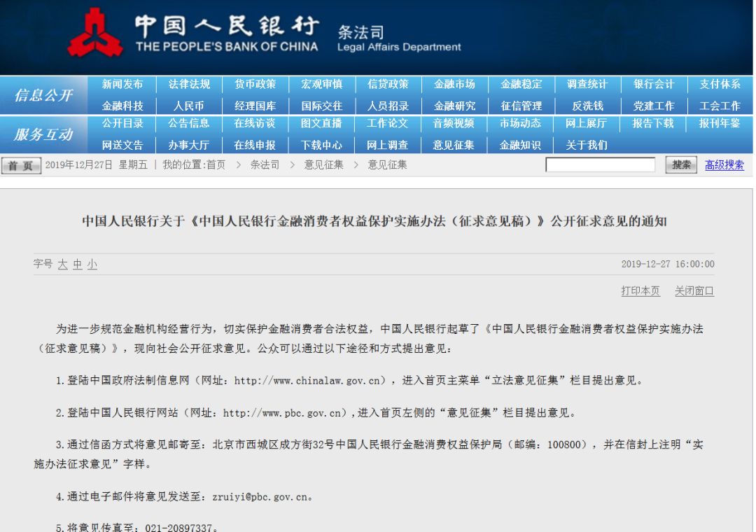Click 打印本页 to print this page
756x532 pixels.
[x=639, y=291]
